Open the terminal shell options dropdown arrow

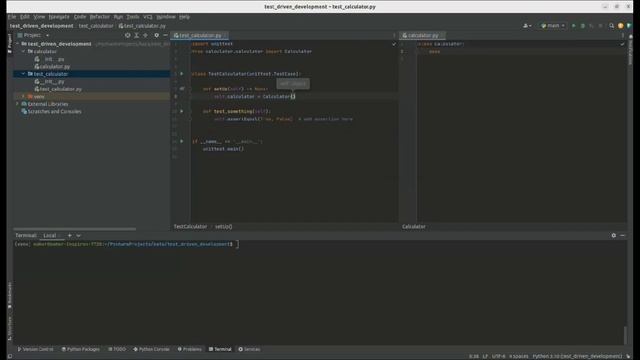78,236
